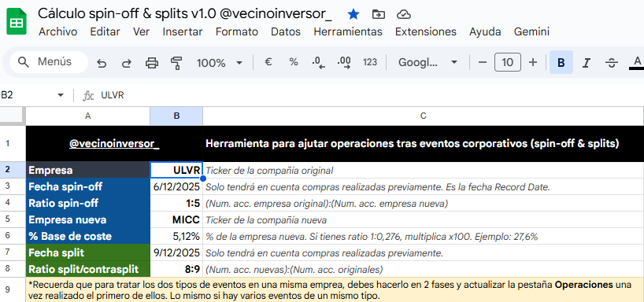Decrease decimal places
644x302 pixels.
[x=318, y=62]
